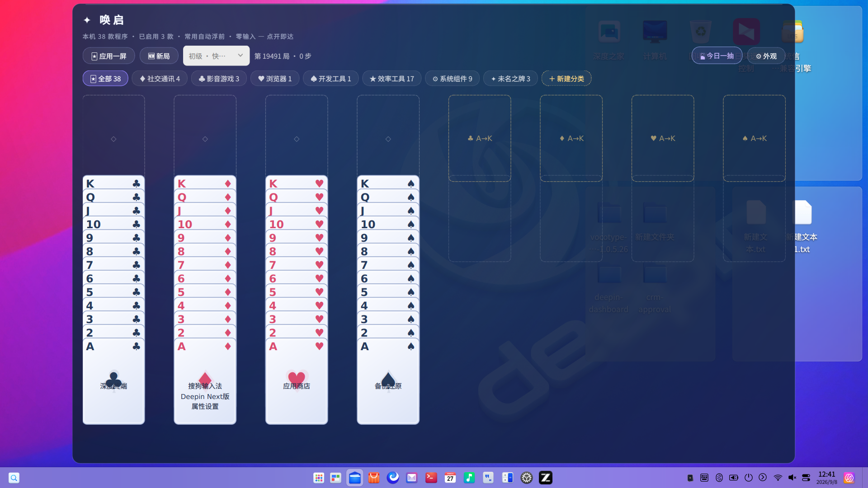Screen dimensions: 868x488
Task: Open the multitasking view icon in dock
Action: click(335, 478)
